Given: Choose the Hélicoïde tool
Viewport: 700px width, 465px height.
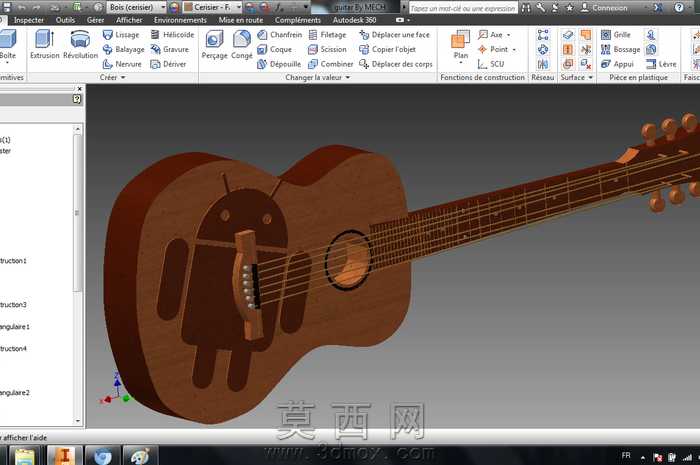Looking at the screenshot, I should tap(172, 34).
